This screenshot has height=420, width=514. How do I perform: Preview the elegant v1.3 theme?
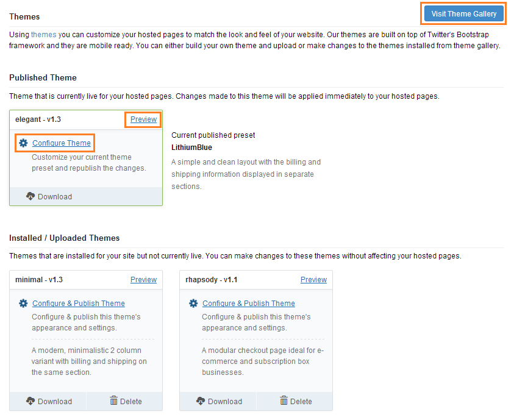click(143, 119)
